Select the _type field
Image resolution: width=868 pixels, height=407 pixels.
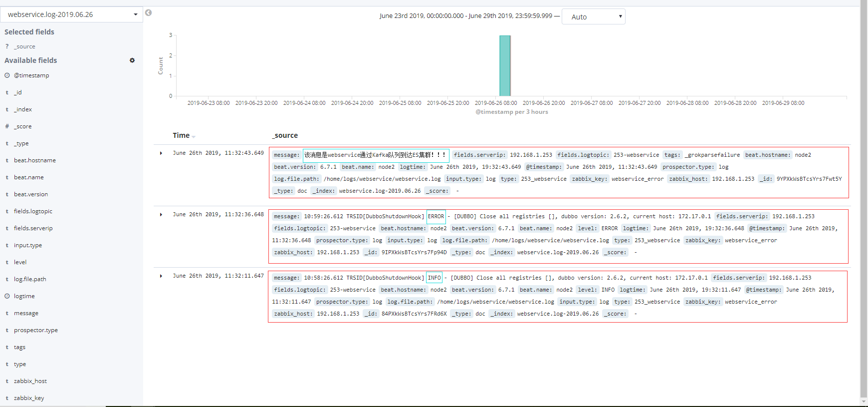(x=21, y=143)
